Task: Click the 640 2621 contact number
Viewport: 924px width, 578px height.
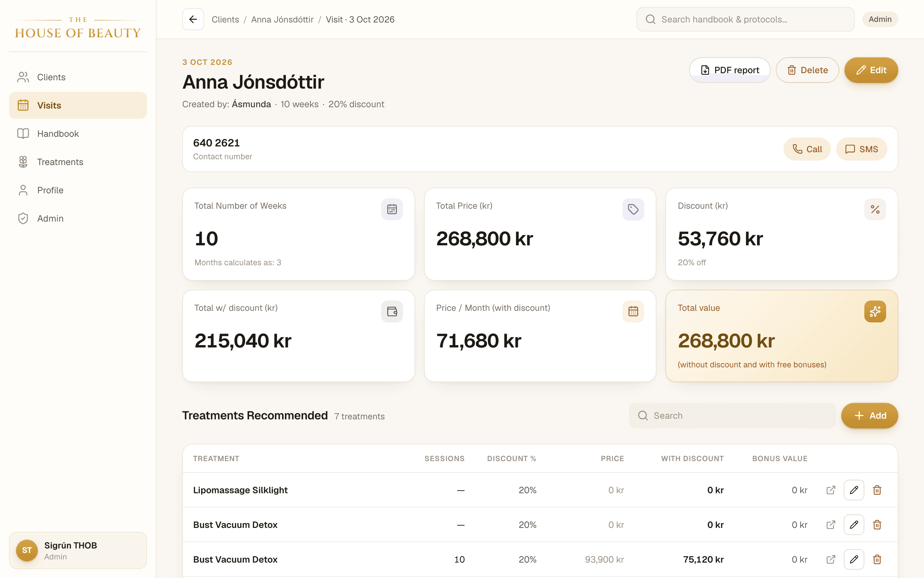Action: (x=217, y=143)
